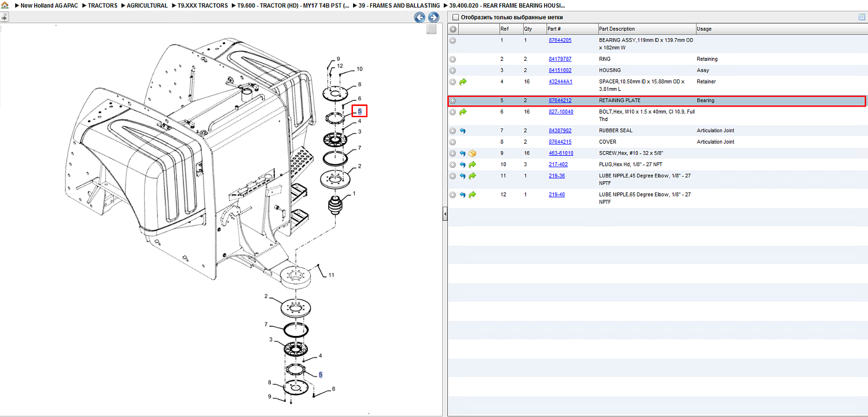The height and width of the screenshot is (417, 868).
Task: Open 39 - FRAMES AND BALLASTING breadcrumb
Action: (399, 5)
